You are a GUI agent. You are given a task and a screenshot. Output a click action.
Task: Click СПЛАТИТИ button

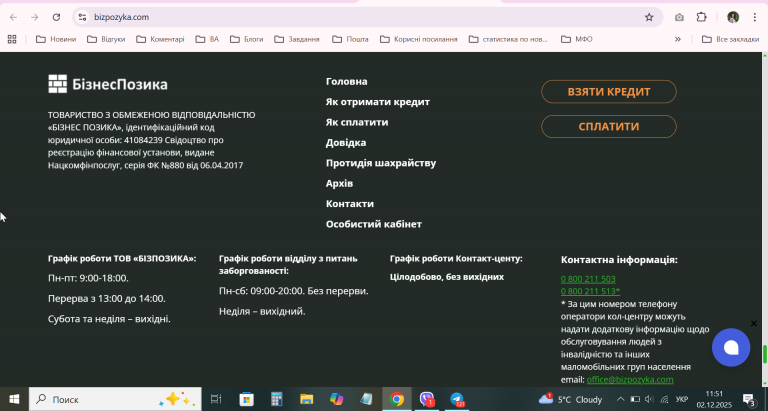[609, 126]
